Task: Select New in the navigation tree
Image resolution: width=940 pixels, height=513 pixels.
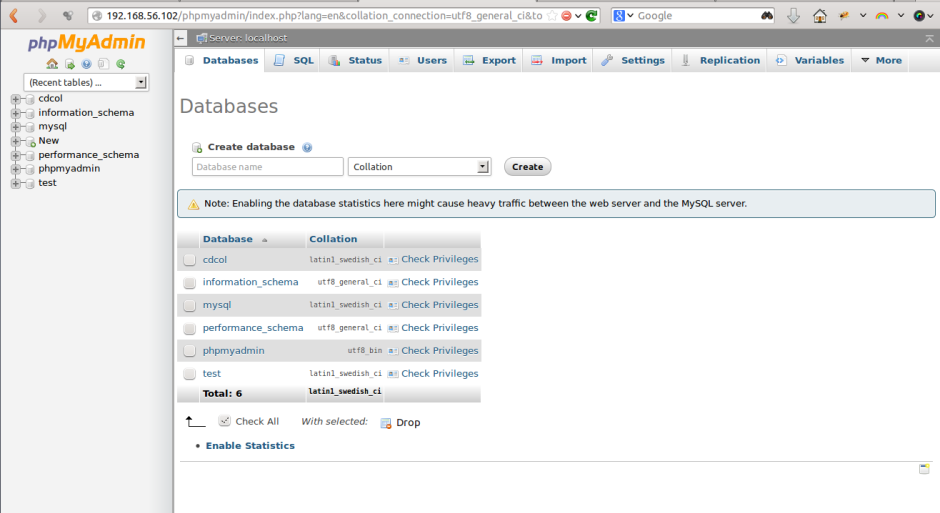Action: coord(49,141)
